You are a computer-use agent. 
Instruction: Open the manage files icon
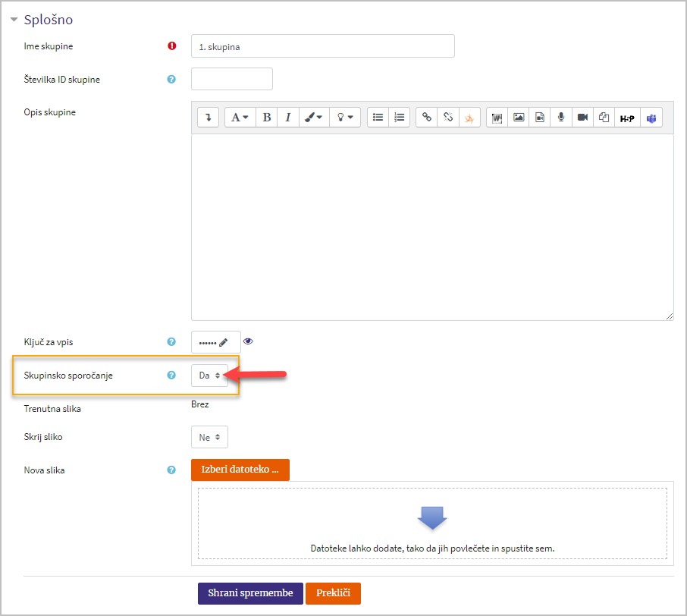[604, 118]
